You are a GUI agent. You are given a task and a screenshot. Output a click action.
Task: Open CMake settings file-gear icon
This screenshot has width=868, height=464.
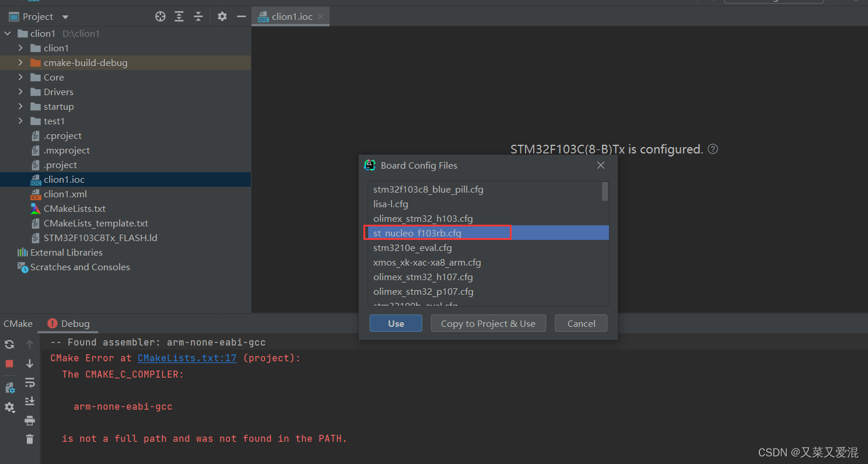[9, 388]
